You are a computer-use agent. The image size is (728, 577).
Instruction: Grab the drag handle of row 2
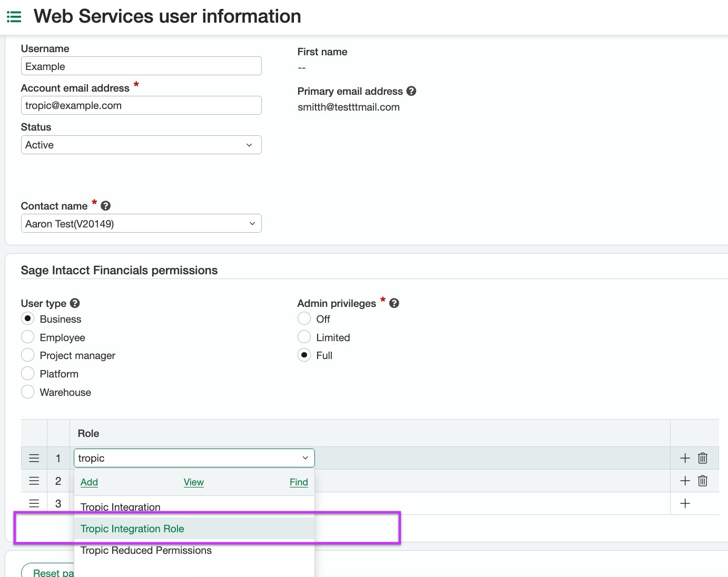[34, 481]
